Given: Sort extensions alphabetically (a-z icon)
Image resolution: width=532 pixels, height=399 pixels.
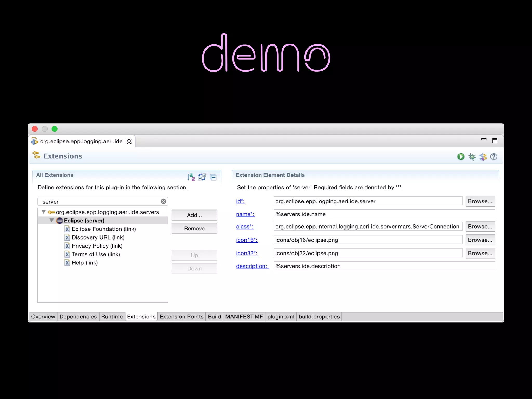Looking at the screenshot, I should tap(191, 177).
